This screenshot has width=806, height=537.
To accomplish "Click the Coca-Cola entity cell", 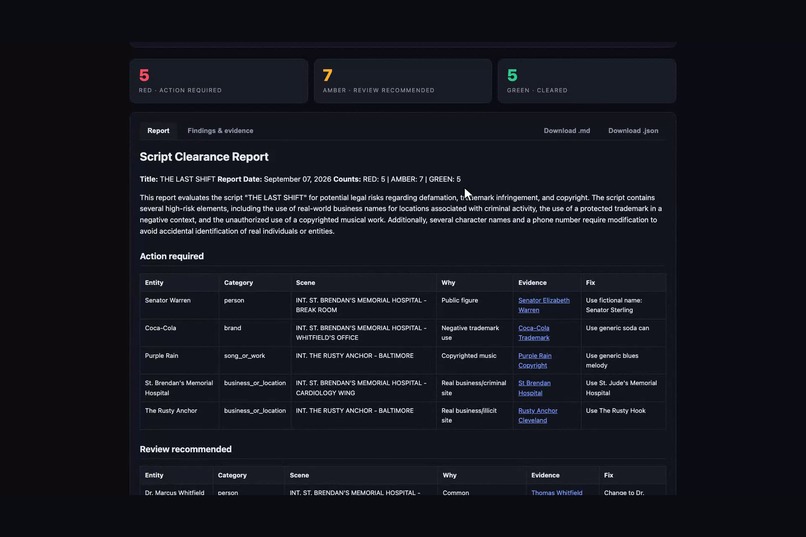I will tap(179, 333).
